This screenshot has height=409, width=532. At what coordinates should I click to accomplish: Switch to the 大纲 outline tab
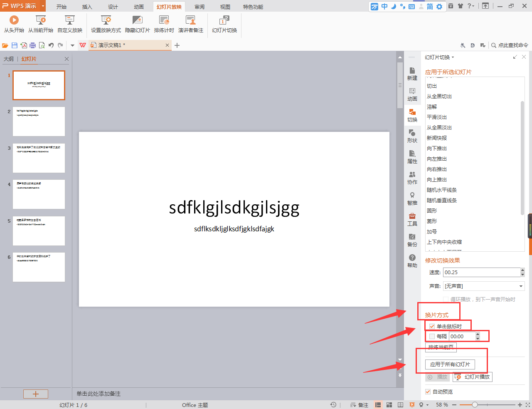click(9, 59)
